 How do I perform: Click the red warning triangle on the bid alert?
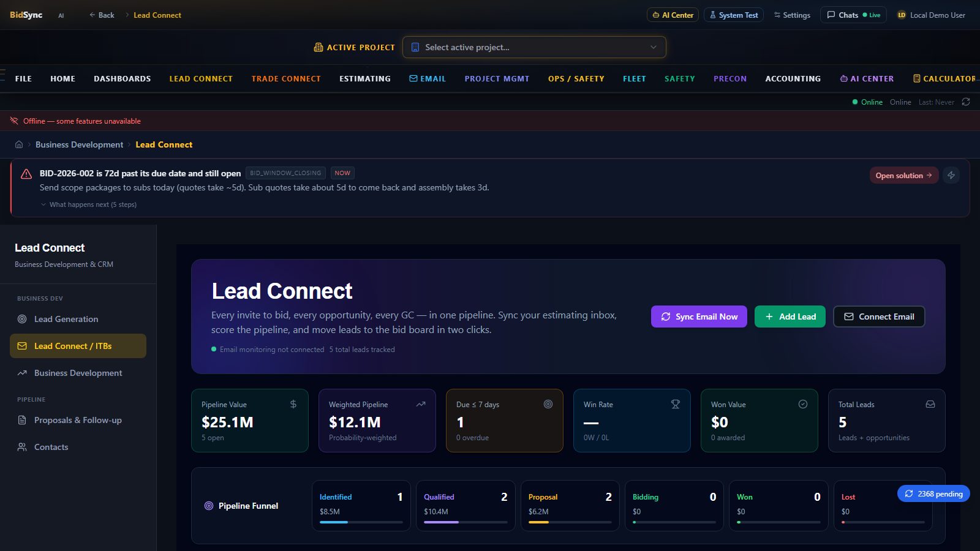(26, 174)
